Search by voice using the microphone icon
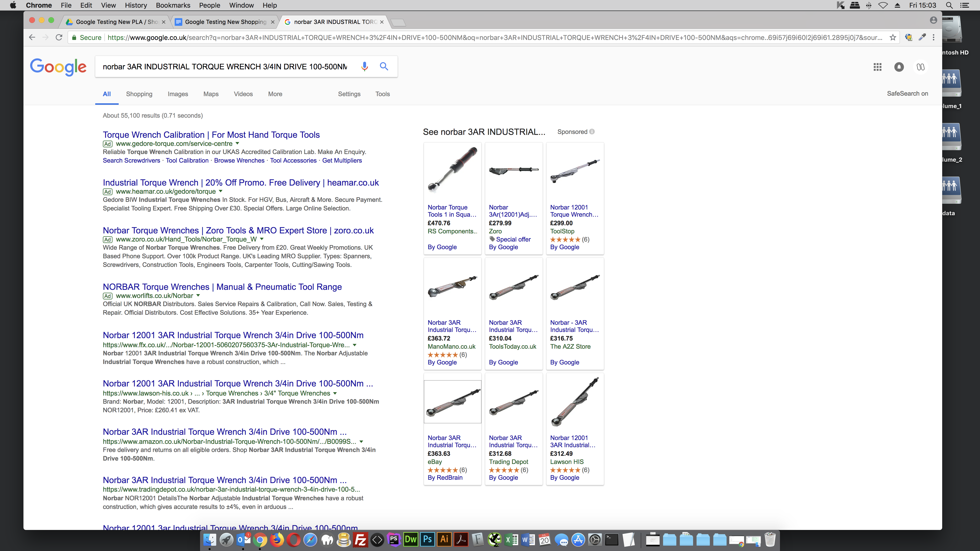This screenshot has height=551, width=980. click(364, 66)
